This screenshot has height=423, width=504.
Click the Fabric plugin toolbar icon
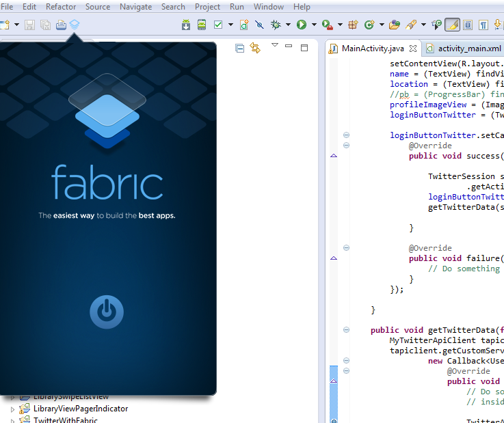(x=75, y=25)
